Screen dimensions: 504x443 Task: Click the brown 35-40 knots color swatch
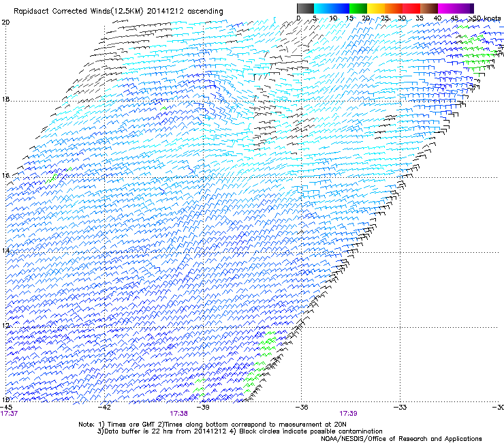429,8
